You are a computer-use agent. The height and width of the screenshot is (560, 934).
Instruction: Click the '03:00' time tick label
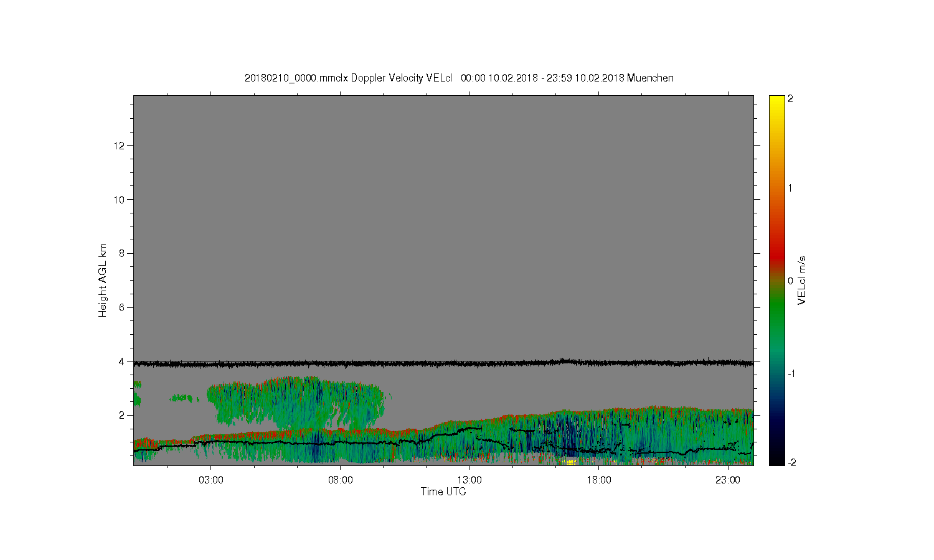(x=211, y=480)
